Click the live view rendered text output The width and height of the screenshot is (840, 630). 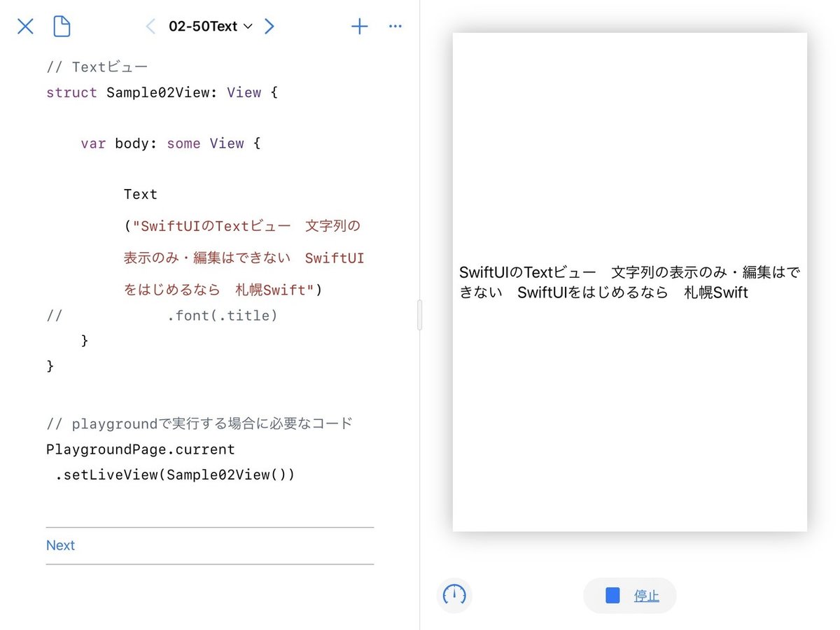[x=629, y=282]
